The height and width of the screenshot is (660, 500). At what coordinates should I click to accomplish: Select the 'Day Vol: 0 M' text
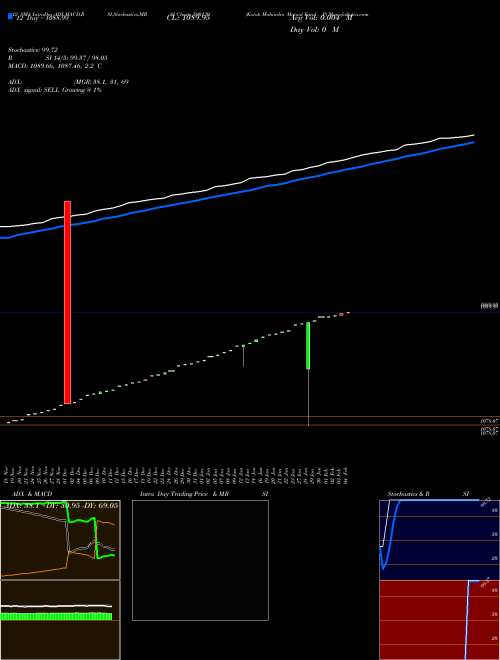[x=314, y=30]
